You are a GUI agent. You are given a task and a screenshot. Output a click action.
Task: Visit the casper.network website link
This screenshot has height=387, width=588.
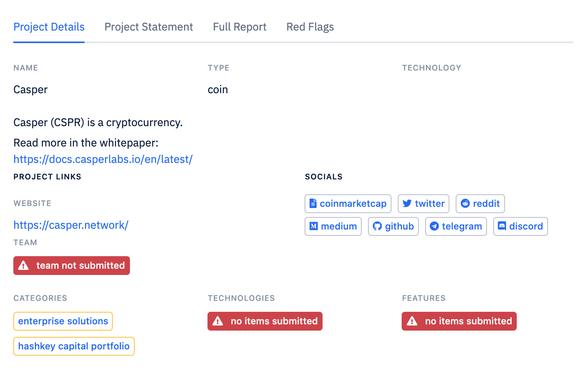tap(71, 225)
